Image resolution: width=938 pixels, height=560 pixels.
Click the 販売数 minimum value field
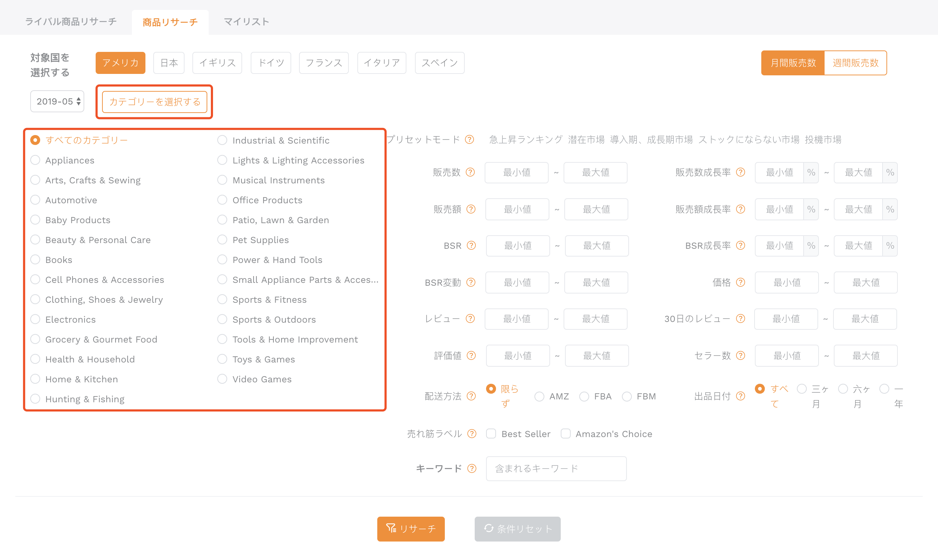tap(517, 172)
